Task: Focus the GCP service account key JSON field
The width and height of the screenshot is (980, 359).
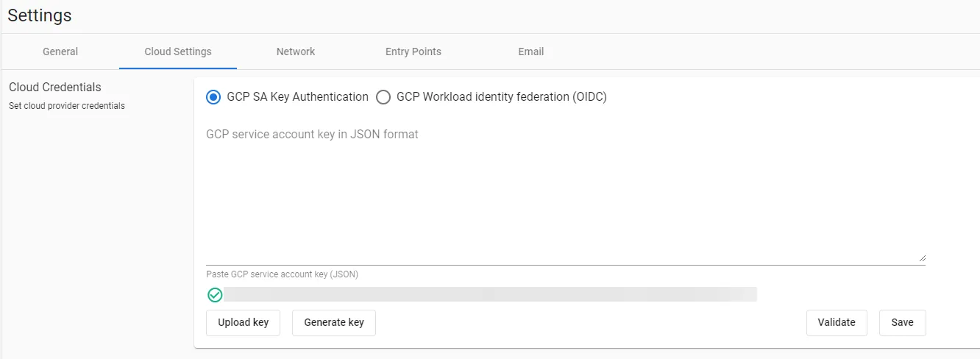Action: click(x=566, y=193)
